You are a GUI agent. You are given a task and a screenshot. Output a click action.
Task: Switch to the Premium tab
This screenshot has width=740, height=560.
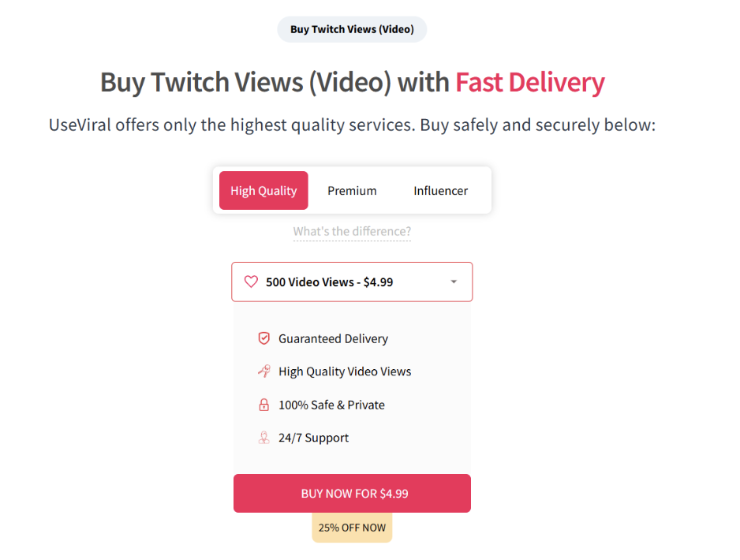(352, 191)
